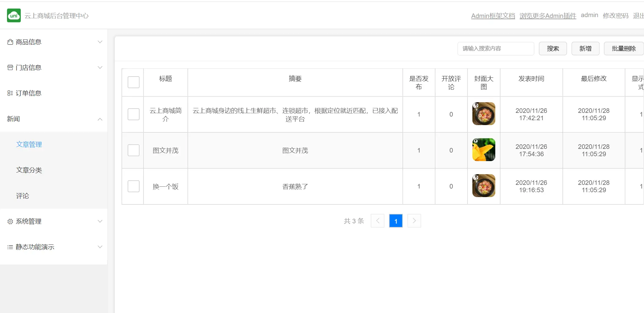
Task: Click the 请输入搜索内容 search field
Action: coord(496,49)
